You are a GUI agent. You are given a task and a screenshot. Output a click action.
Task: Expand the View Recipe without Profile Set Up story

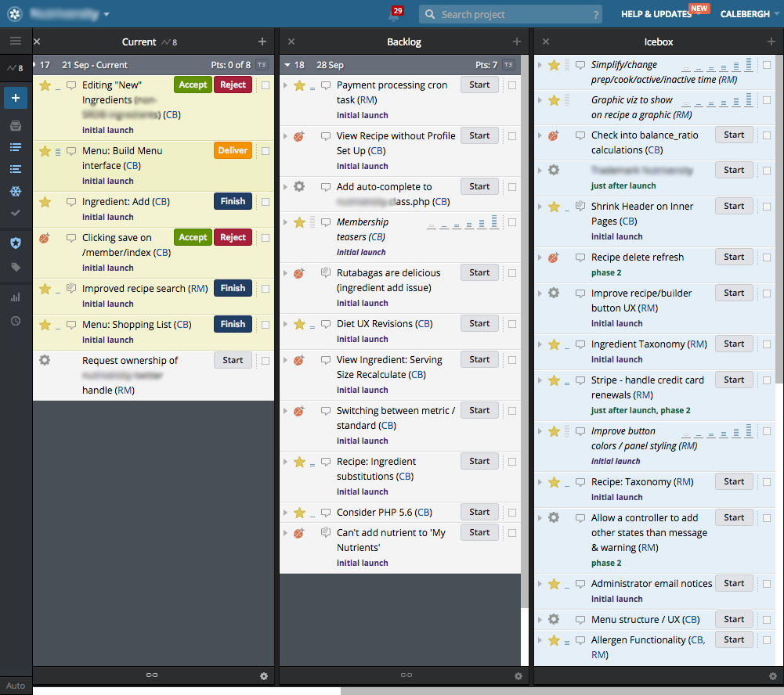click(x=286, y=136)
